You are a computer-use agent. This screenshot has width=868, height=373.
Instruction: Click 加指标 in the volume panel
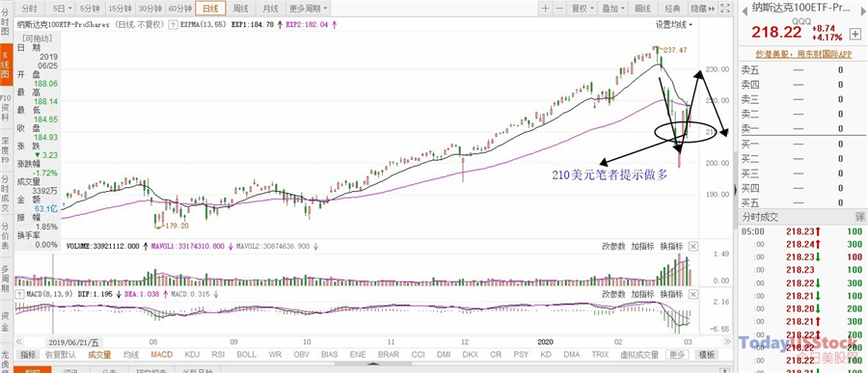pyautogui.click(x=642, y=247)
